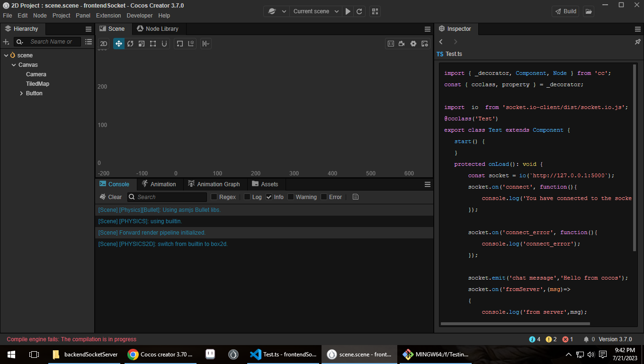644x364 pixels.
Task: Enable the Regex checkbox in Console
Action: point(214,197)
